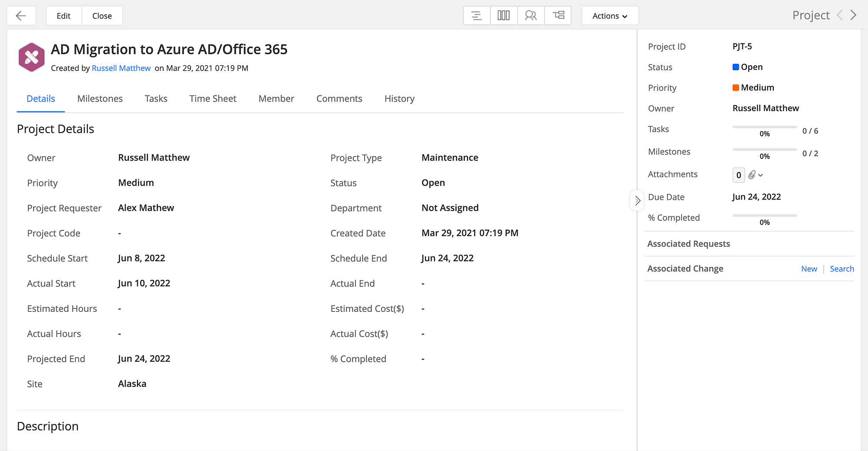The image size is (868, 451).
Task: Click the attachment paperclip icon
Action: (x=752, y=175)
